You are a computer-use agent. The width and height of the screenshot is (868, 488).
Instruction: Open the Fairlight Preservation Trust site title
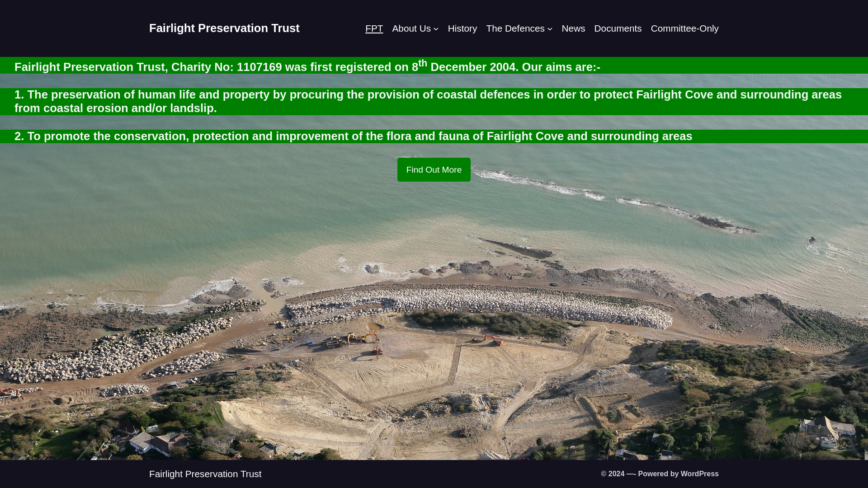[x=224, y=28]
